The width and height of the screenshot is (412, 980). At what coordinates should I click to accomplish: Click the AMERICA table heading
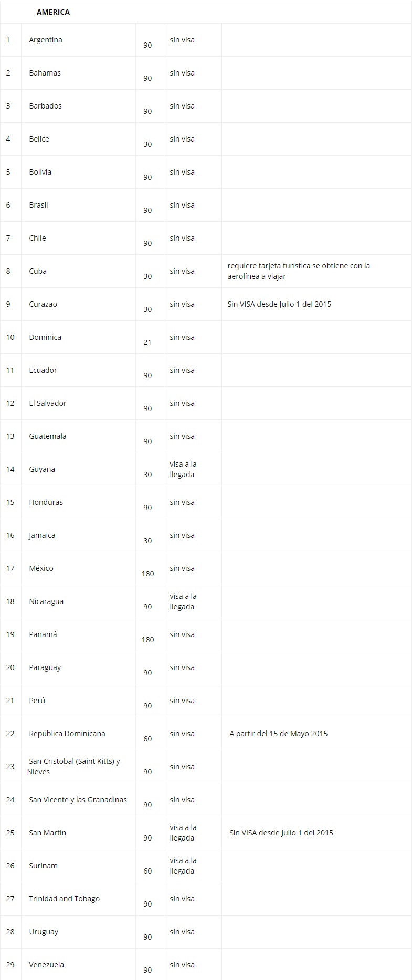click(x=53, y=12)
